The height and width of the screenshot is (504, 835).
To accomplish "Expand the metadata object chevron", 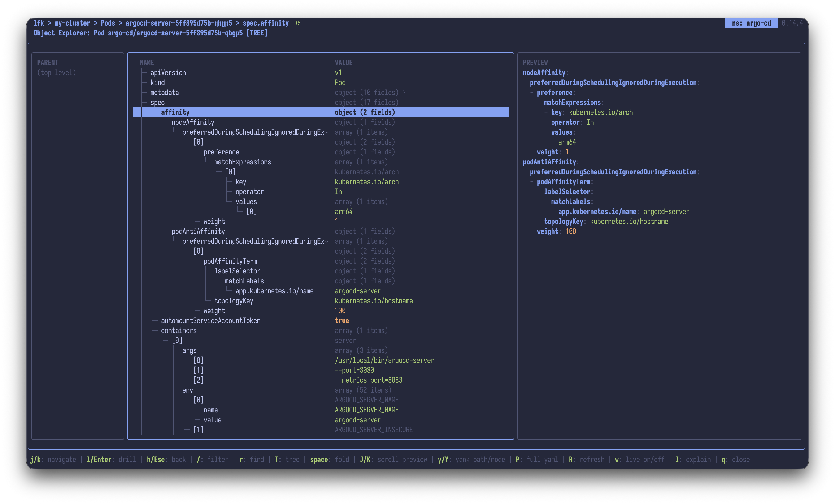I will pyautogui.click(x=404, y=92).
